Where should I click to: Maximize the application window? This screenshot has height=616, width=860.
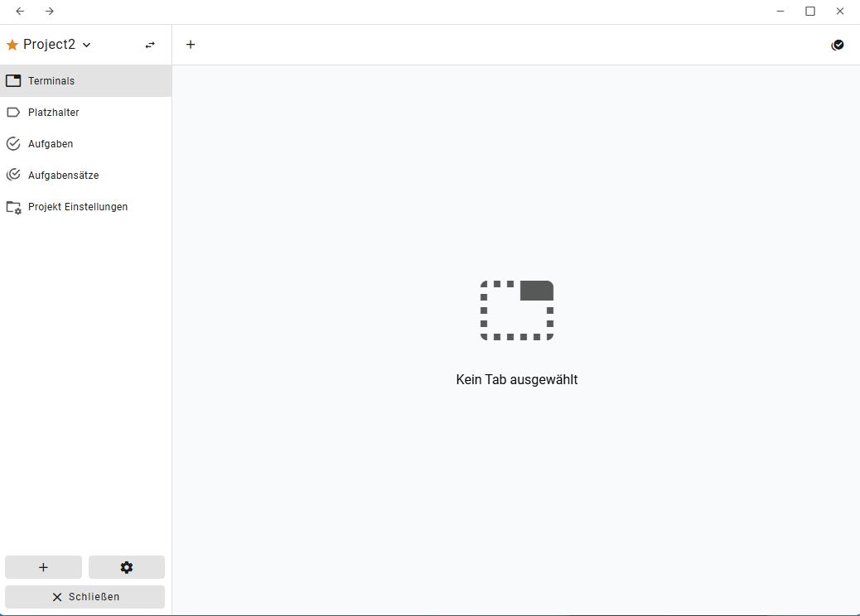coord(810,11)
